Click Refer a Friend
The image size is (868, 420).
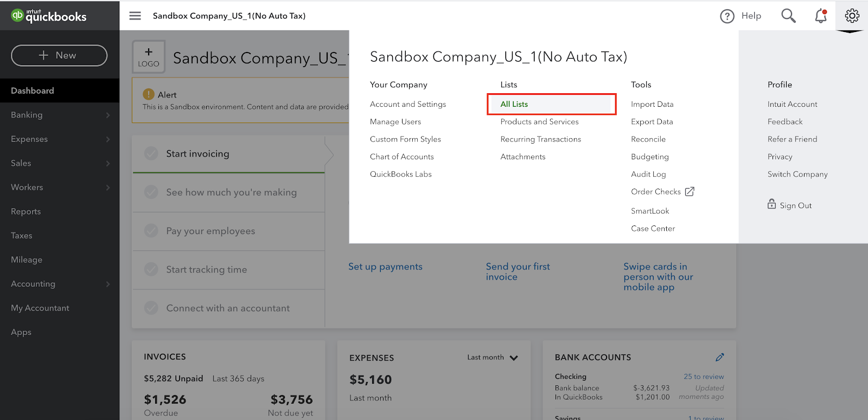click(x=792, y=139)
